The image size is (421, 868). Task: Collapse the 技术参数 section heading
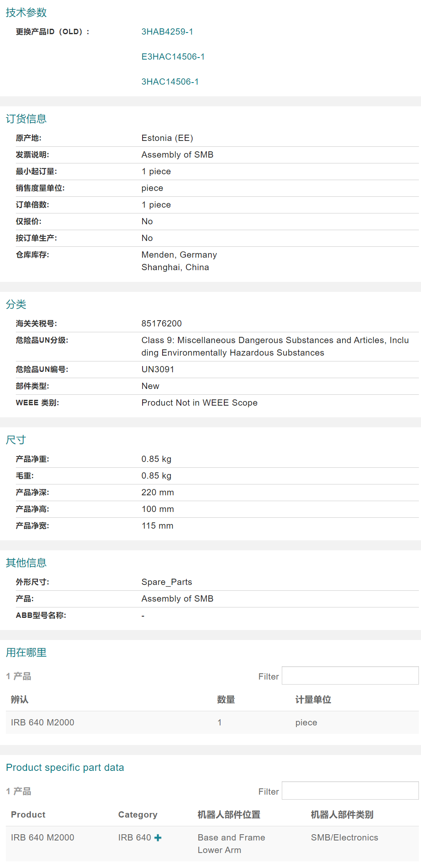click(x=26, y=13)
